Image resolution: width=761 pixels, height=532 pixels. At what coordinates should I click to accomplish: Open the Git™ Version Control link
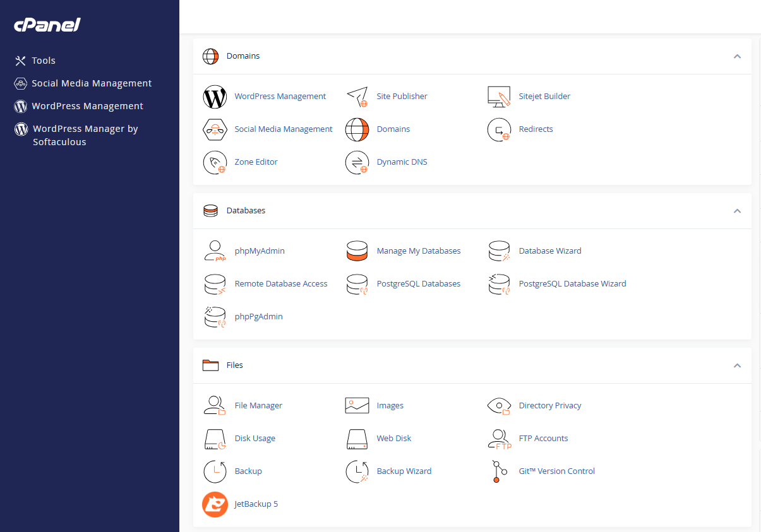(557, 471)
